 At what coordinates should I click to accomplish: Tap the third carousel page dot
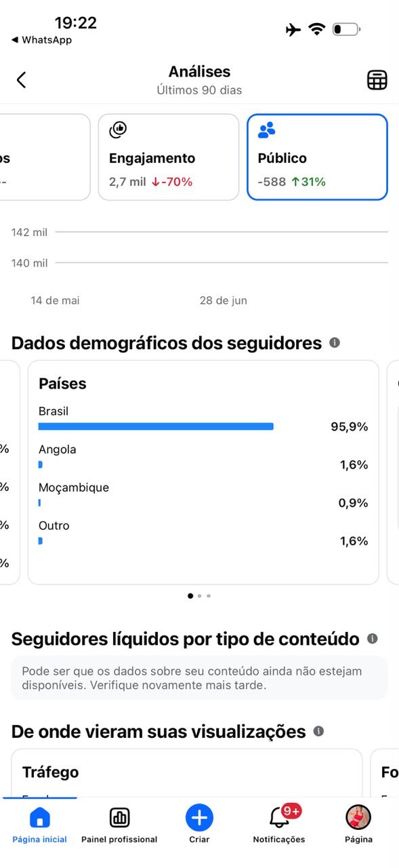tap(209, 596)
